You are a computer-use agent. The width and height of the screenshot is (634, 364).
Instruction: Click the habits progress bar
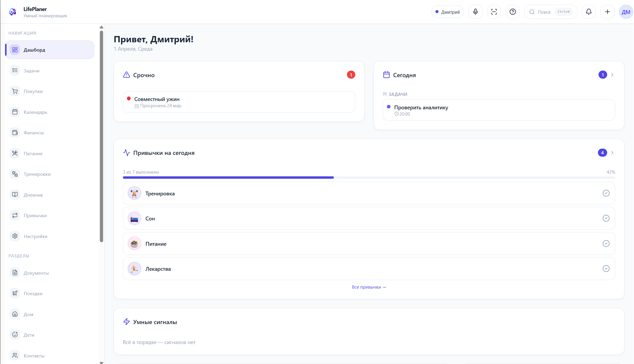tap(368, 178)
